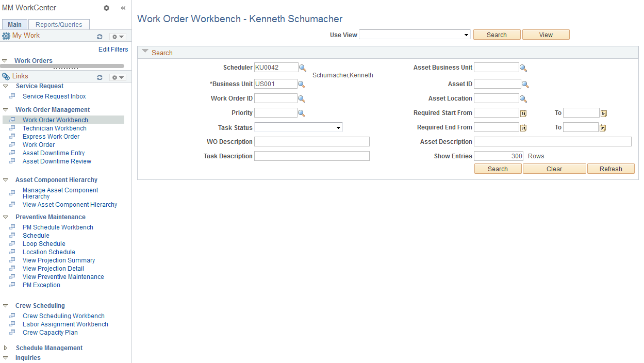644x363 pixels.
Task: Click the Scheduler field containing KU0042
Action: pos(276,68)
